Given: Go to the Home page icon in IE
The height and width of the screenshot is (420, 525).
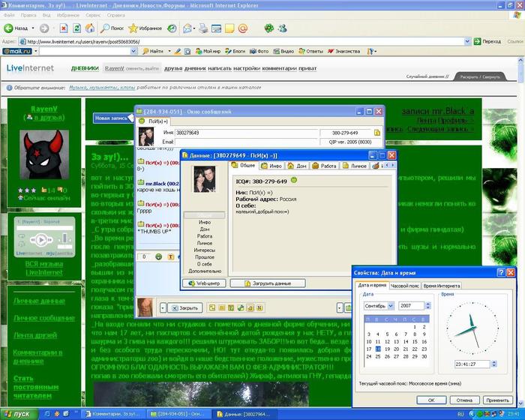Looking at the screenshot, I should click(90, 28).
